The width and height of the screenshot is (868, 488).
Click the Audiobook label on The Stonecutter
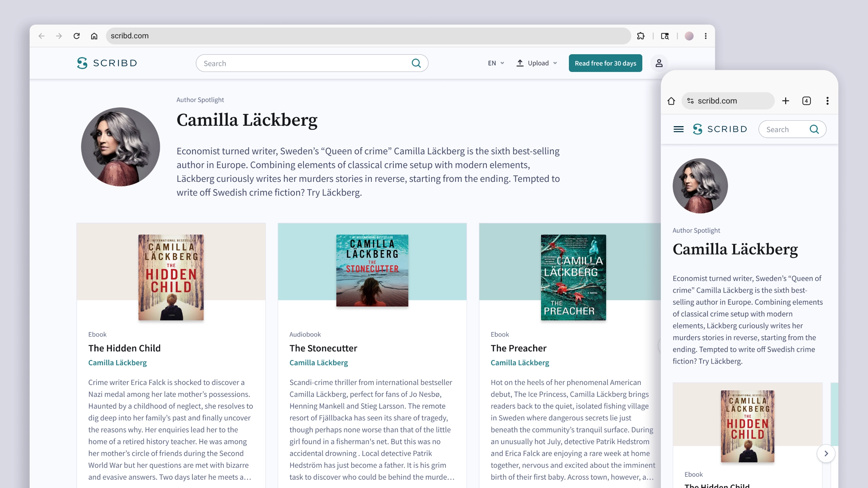pos(305,334)
